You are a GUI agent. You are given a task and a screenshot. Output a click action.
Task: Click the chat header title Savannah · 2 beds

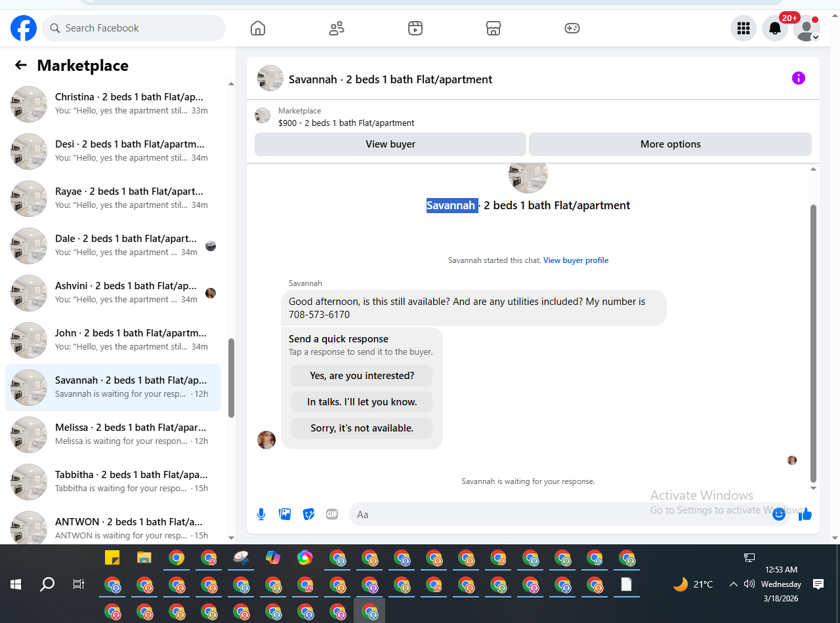(390, 79)
